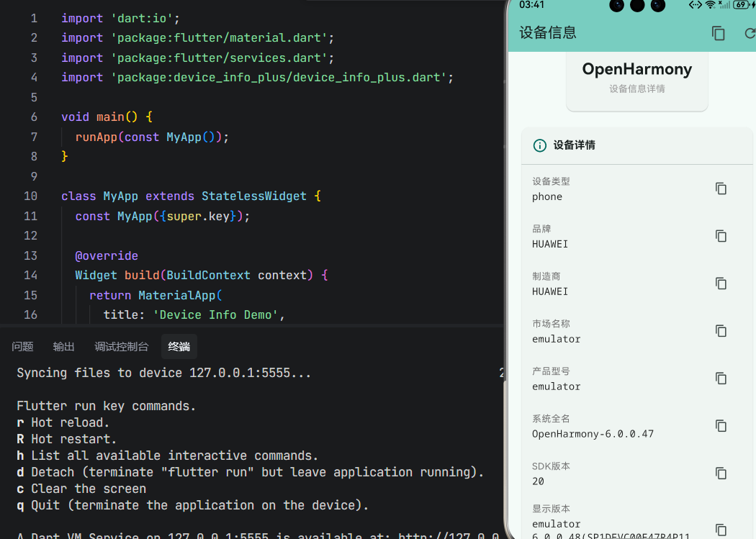Select the 终端 tab
Image resolution: width=756 pixels, height=539 pixels.
(x=179, y=347)
